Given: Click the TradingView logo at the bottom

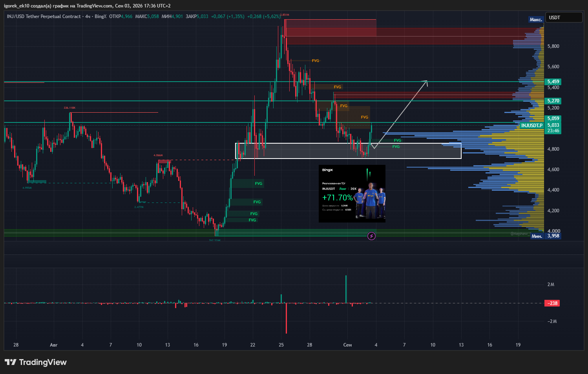Looking at the screenshot, I should (36, 362).
